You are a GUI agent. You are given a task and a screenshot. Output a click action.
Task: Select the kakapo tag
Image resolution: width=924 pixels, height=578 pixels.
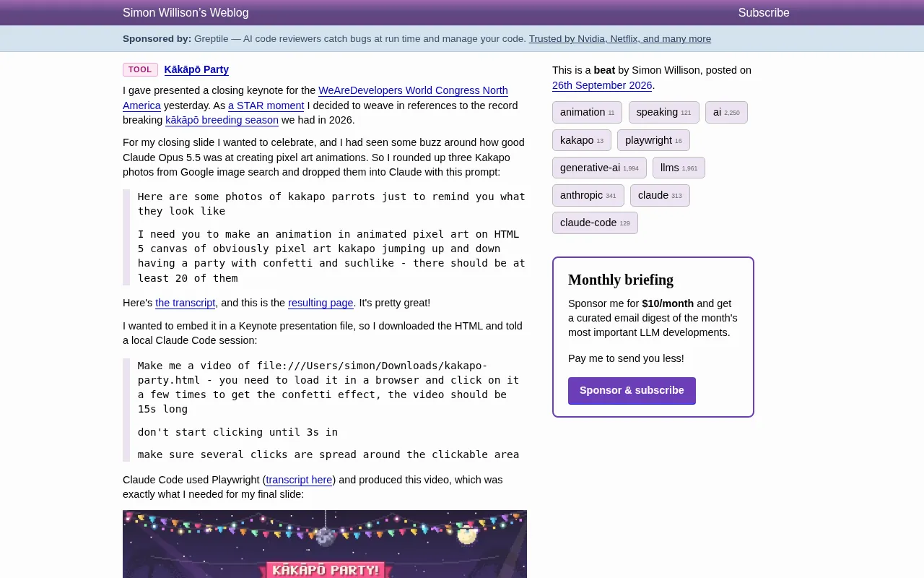pyautogui.click(x=582, y=140)
